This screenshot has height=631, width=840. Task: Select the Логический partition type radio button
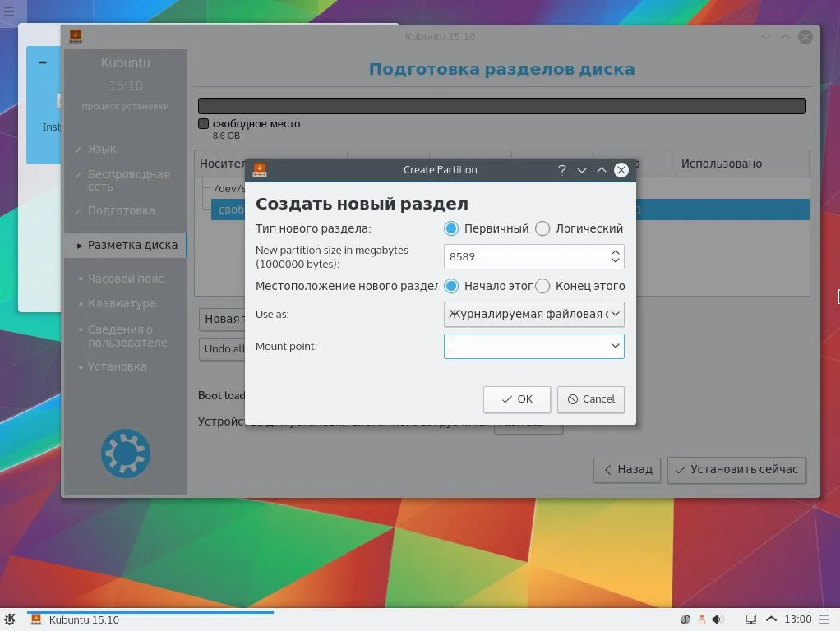coord(542,228)
